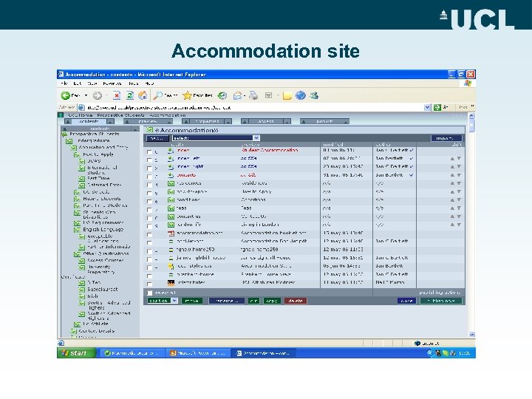Click the stylesheet icon of the ucl-styles.css row
This screenshot has height=399, width=532.
coord(171,266)
